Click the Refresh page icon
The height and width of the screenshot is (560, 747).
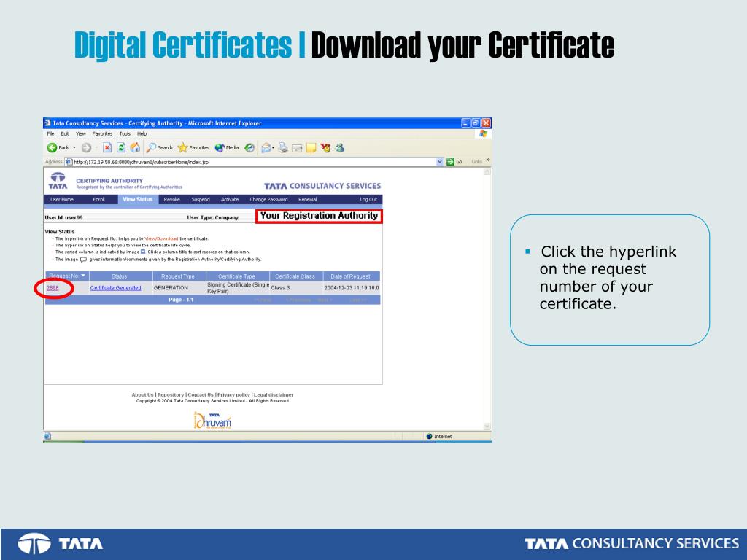(x=121, y=147)
